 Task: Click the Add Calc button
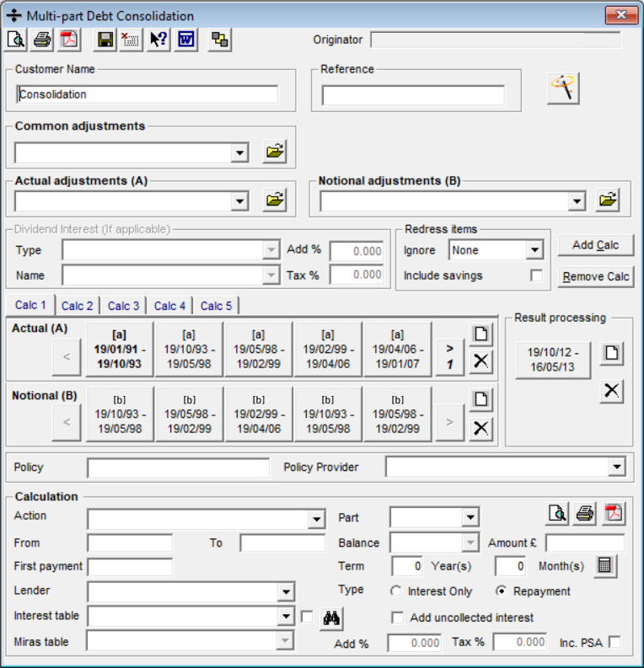tap(595, 245)
